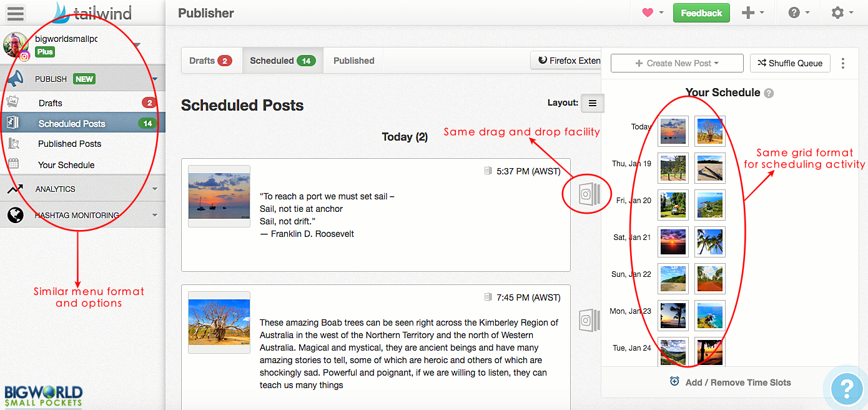Collapse the Publish menu section

pyautogui.click(x=154, y=79)
